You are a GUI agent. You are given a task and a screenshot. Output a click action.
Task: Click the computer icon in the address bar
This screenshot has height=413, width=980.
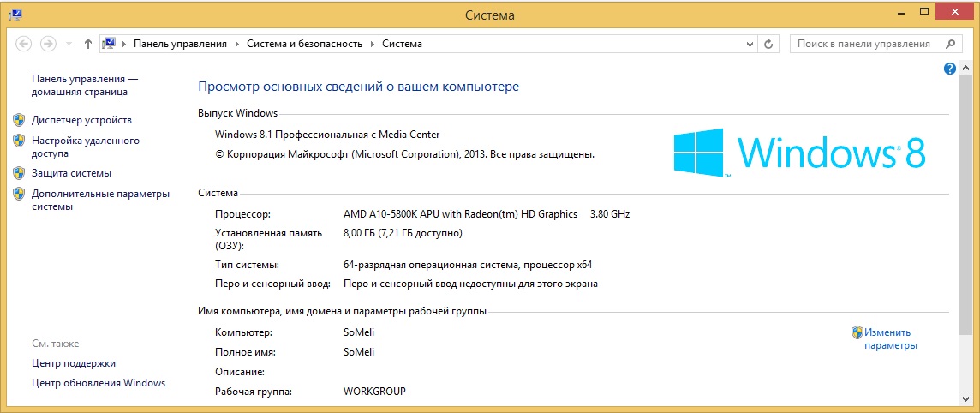pos(109,44)
